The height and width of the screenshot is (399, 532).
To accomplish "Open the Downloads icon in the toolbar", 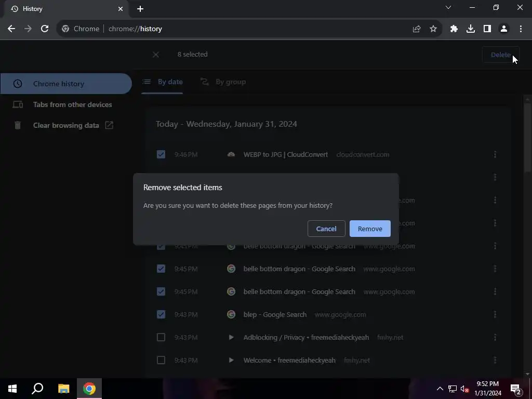I will click(471, 29).
